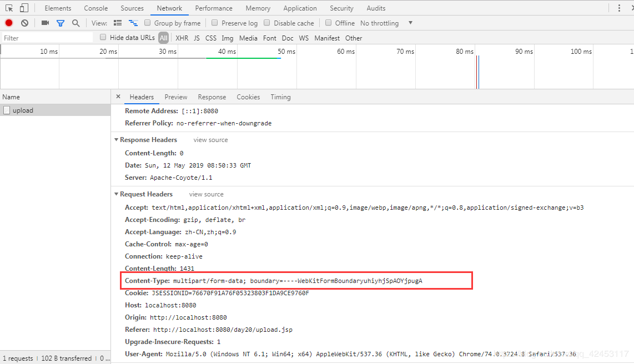Stop recording network log
634x364 pixels.
[9, 23]
